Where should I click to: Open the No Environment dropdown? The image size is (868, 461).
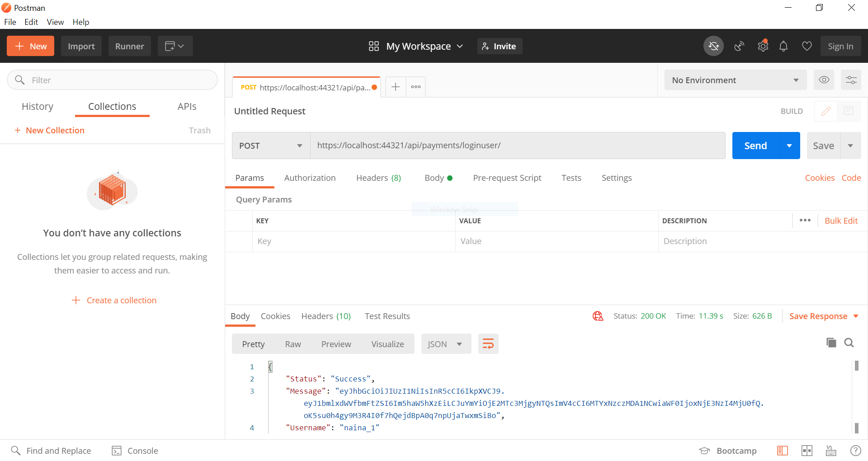tap(735, 80)
